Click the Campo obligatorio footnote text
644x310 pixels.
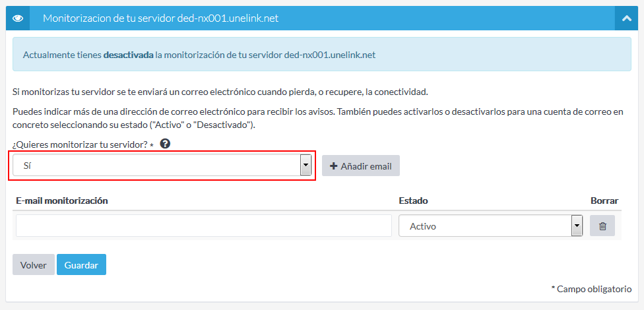click(591, 289)
